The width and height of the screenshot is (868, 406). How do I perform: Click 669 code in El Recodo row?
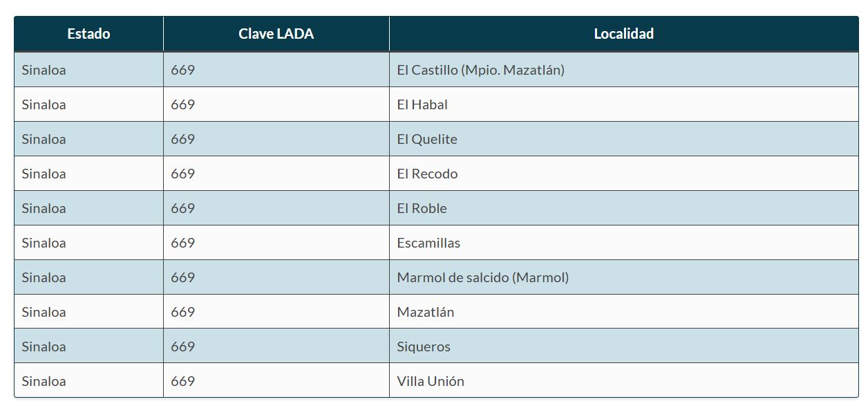[x=183, y=174]
